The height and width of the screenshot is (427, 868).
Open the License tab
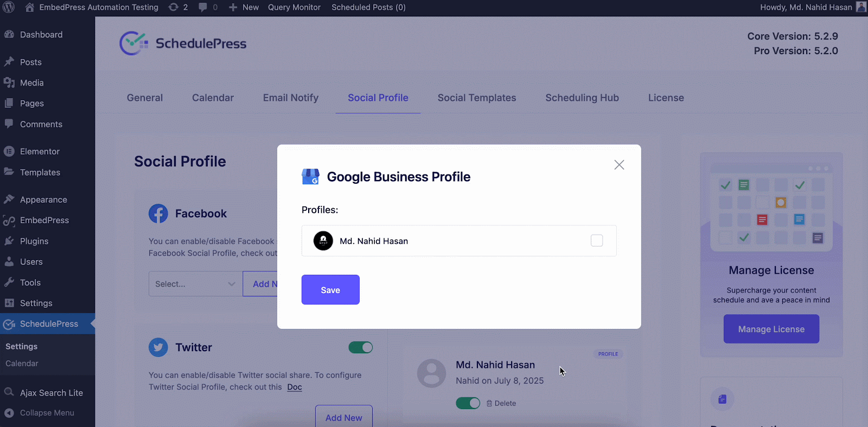pyautogui.click(x=666, y=98)
